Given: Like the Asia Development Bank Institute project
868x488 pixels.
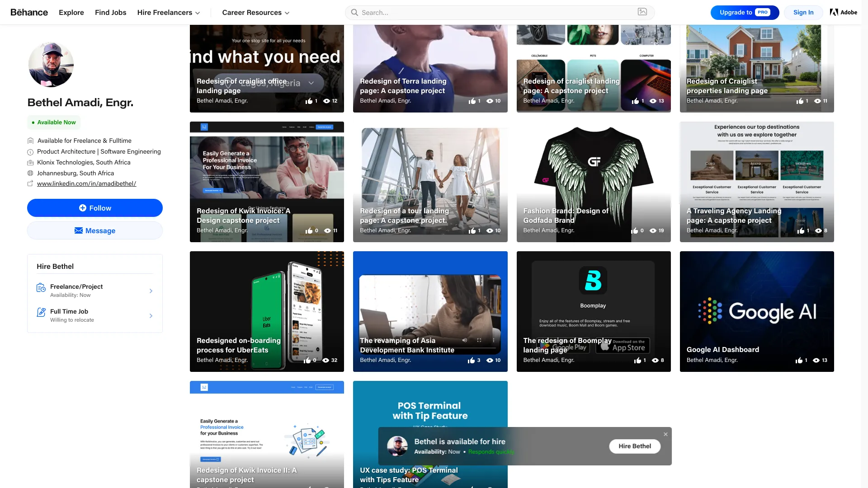Looking at the screenshot, I should [471, 361].
